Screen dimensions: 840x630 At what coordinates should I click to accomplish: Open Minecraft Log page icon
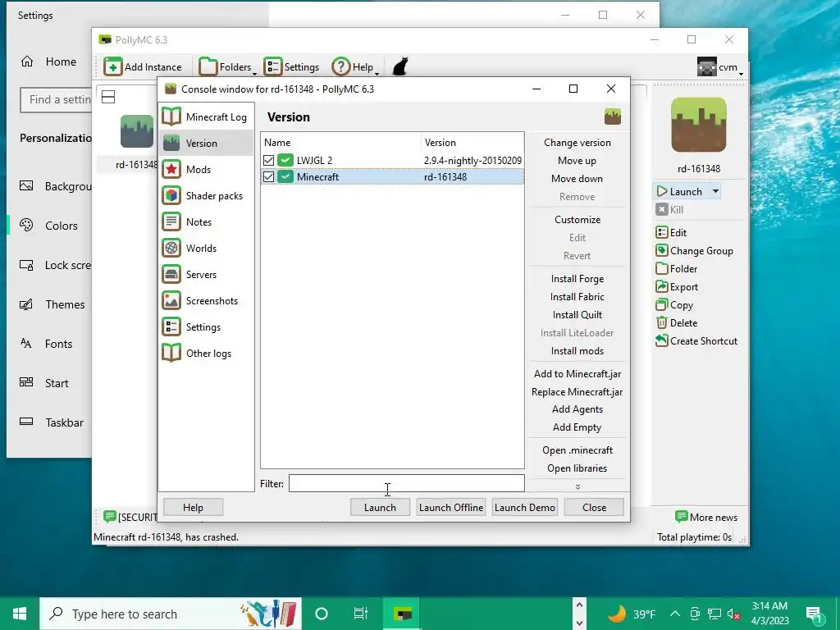(x=171, y=116)
